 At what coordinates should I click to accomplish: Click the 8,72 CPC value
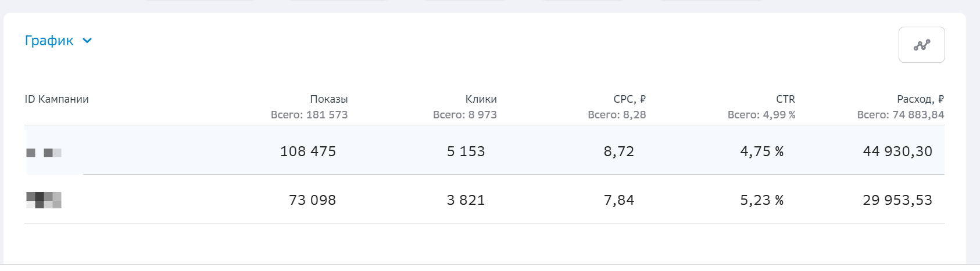tap(619, 151)
